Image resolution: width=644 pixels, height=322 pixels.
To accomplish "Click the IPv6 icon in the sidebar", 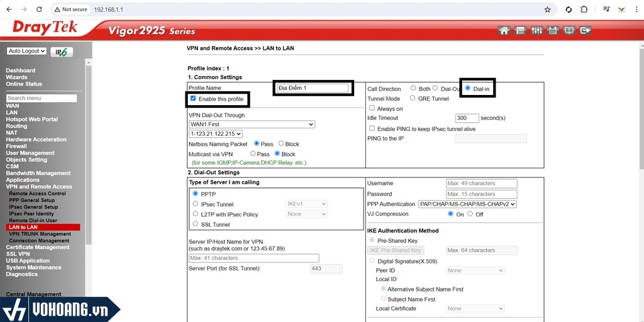I will click(61, 52).
